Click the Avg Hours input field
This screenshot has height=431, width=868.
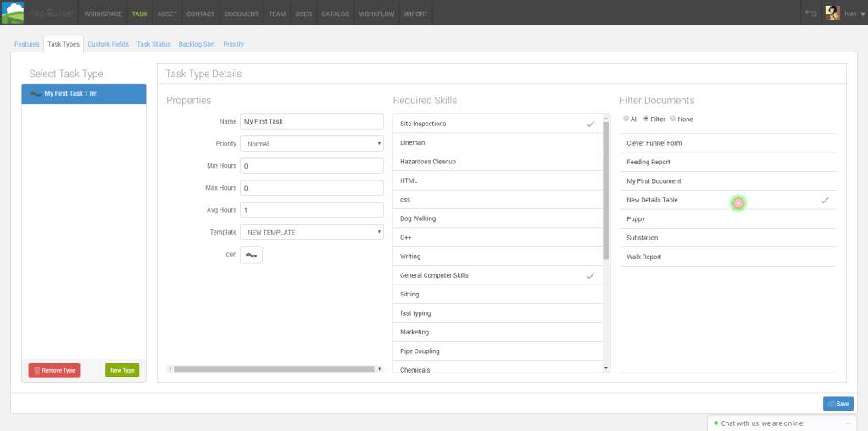point(312,210)
